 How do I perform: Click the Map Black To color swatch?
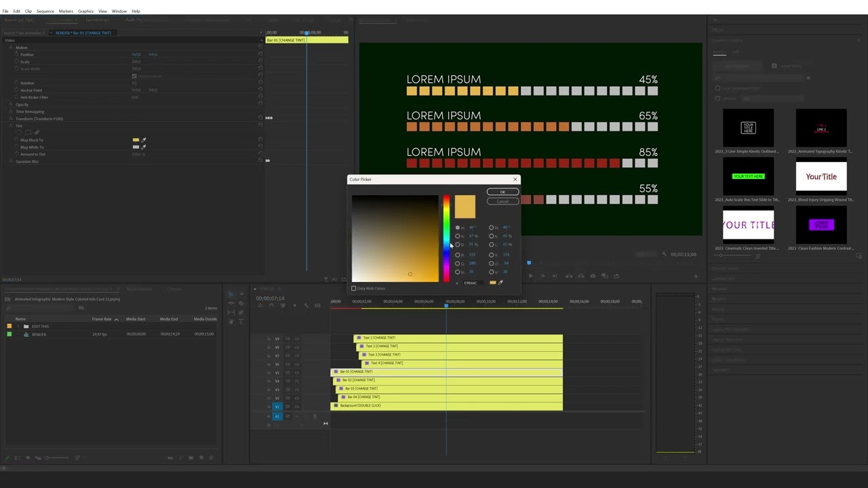coord(136,140)
